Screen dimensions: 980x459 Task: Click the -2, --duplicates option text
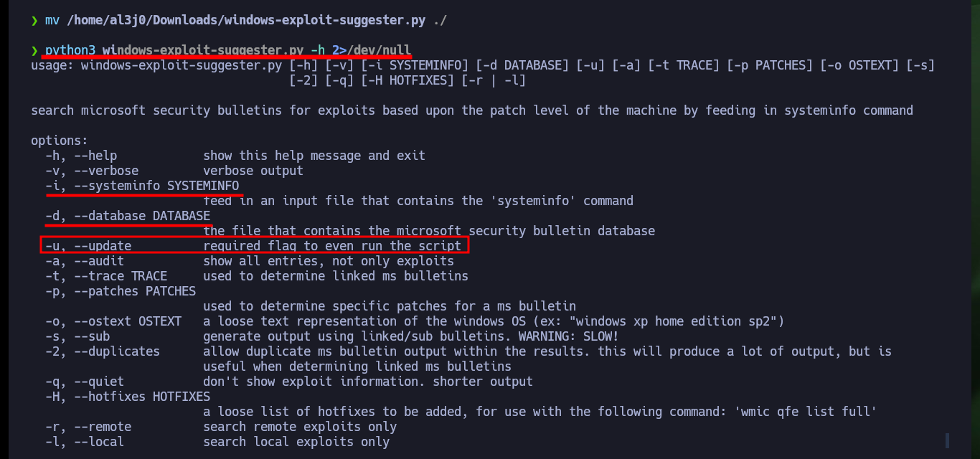[103, 351]
